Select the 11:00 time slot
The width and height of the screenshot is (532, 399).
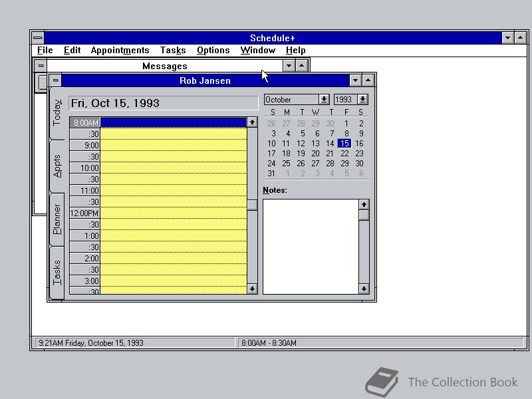click(158, 190)
